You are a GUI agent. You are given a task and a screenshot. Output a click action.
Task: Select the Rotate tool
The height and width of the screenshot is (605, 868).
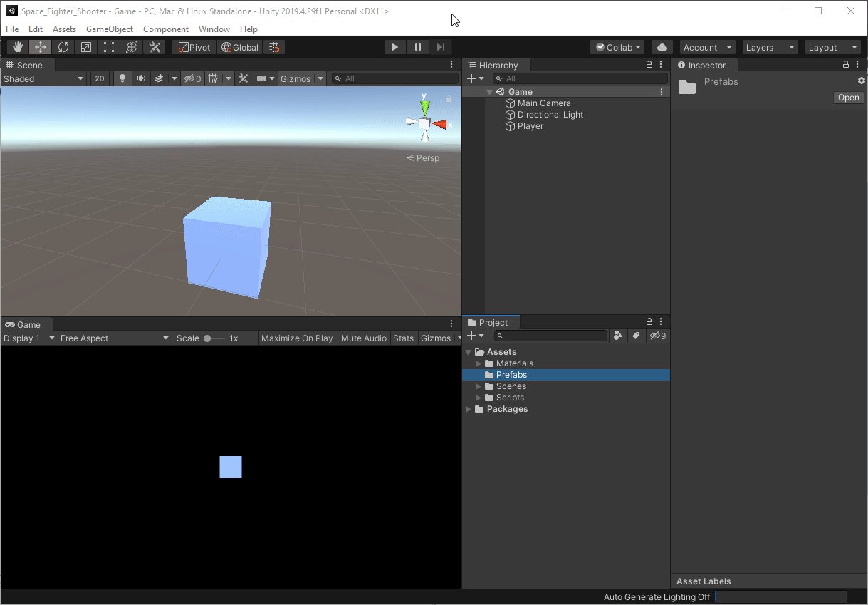coord(63,47)
